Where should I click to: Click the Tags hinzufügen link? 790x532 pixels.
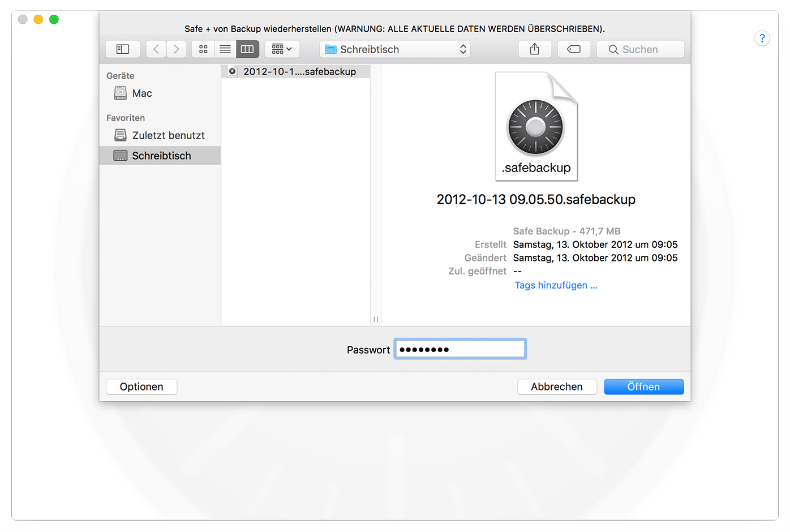(x=556, y=285)
